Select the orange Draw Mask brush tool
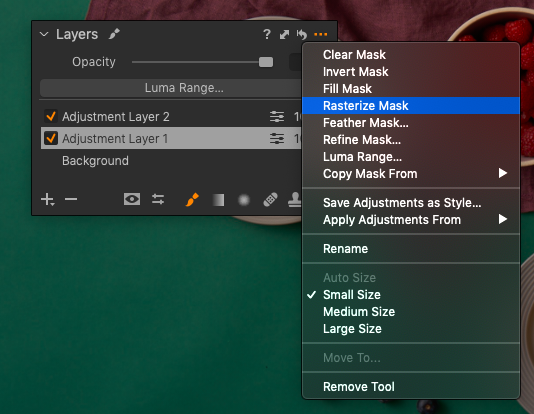Viewport: 534px width, 414px height. 192,200
